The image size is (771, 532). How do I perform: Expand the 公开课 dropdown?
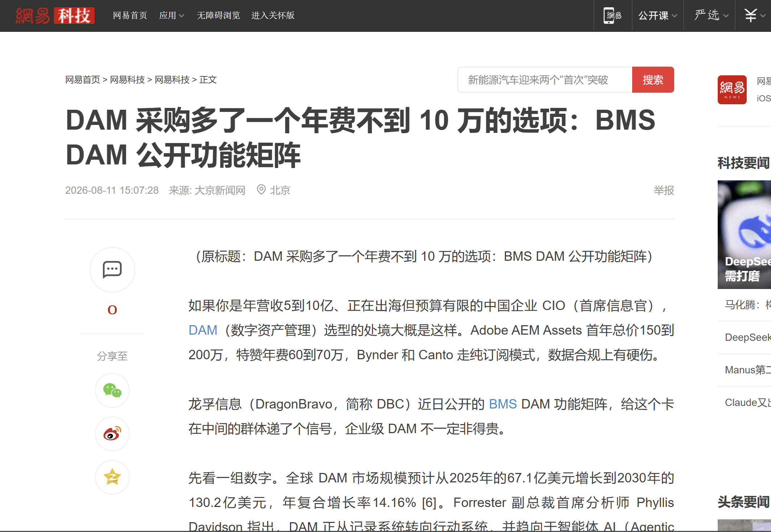[658, 16]
